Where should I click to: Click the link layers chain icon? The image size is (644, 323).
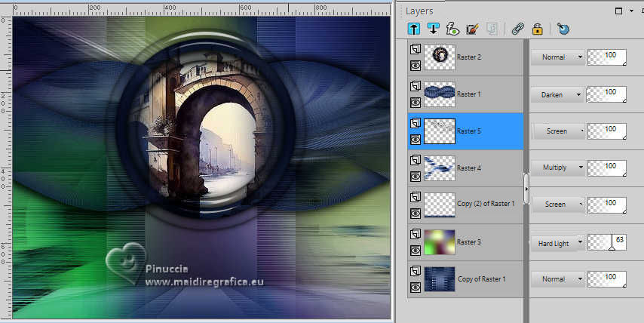click(x=518, y=29)
